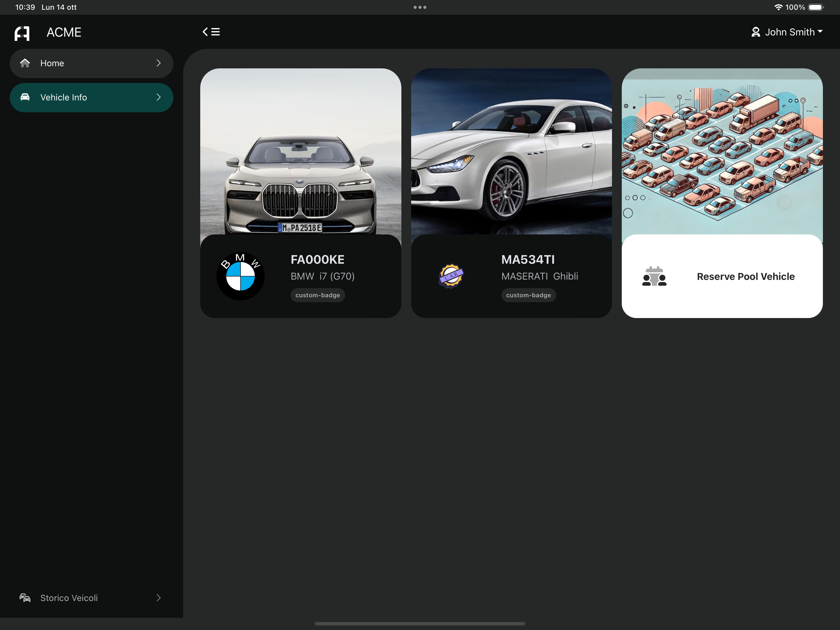Open the parking lot illustration image

[x=722, y=151]
